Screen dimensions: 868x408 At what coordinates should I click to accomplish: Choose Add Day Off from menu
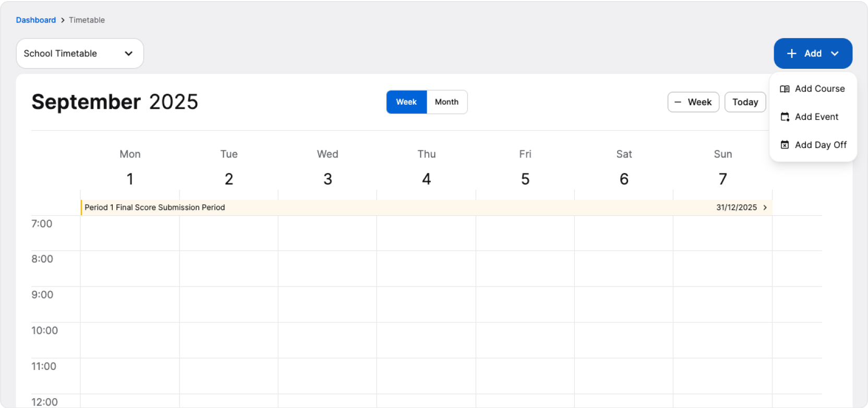point(813,145)
